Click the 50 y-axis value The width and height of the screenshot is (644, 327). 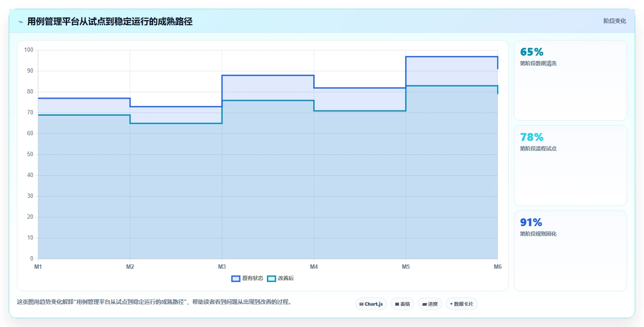(x=30, y=154)
